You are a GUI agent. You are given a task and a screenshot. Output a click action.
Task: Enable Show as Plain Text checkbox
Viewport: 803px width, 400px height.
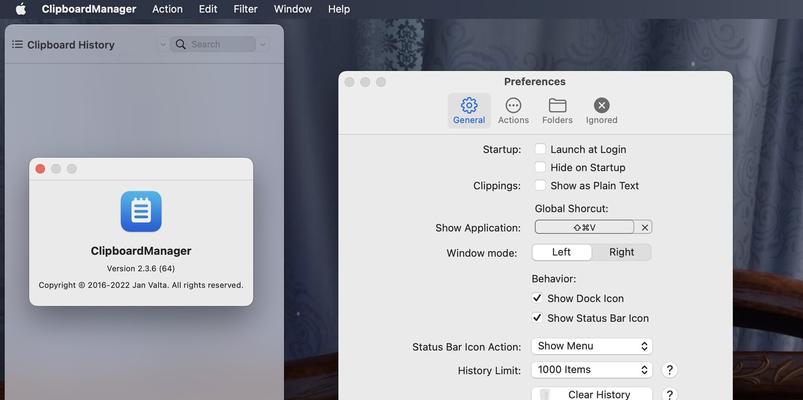pyautogui.click(x=540, y=185)
